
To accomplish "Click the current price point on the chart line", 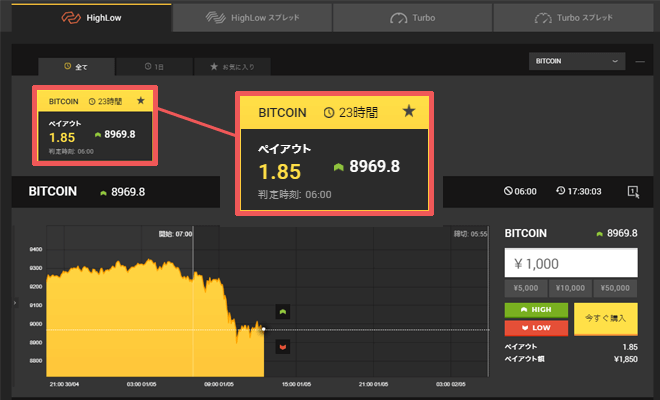I will (263, 329).
